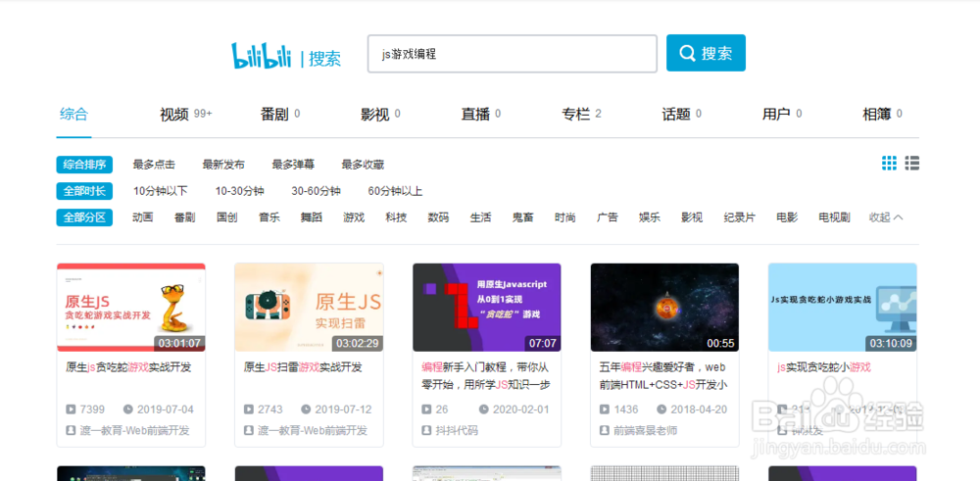Open the 用户 tab
Viewport: 980px width, 481px height.
click(782, 115)
